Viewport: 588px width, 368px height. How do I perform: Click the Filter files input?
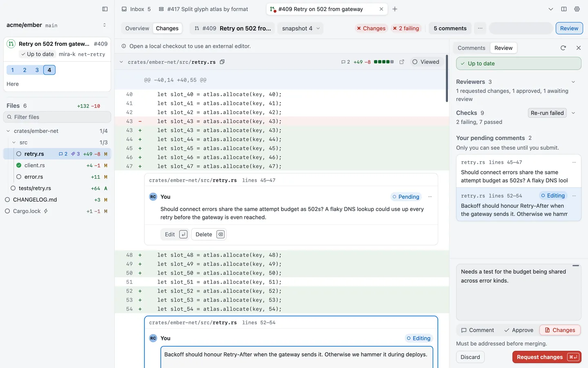click(57, 117)
